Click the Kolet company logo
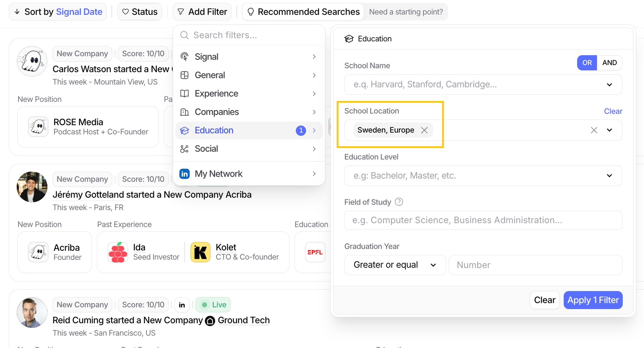Viewport: 644px width, 348px height. click(x=200, y=252)
